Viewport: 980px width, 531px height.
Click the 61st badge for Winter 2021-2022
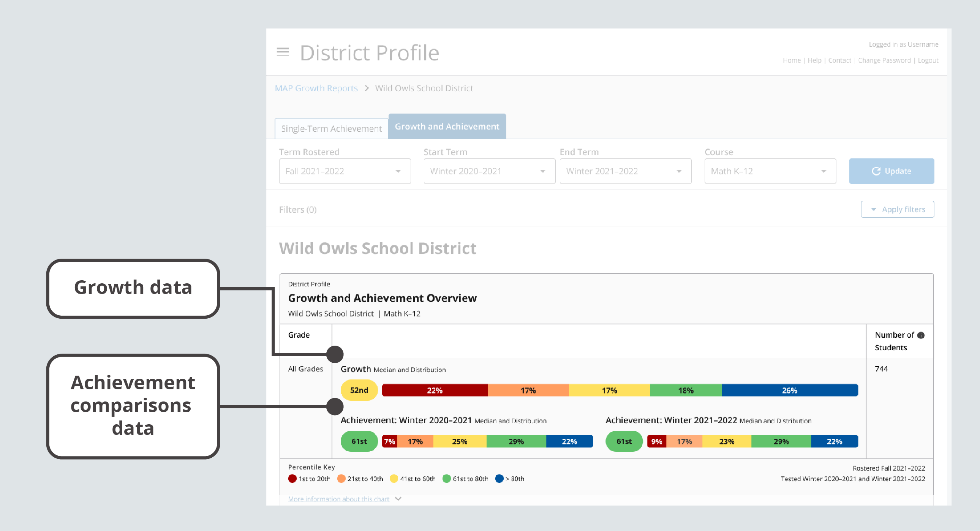tap(624, 441)
